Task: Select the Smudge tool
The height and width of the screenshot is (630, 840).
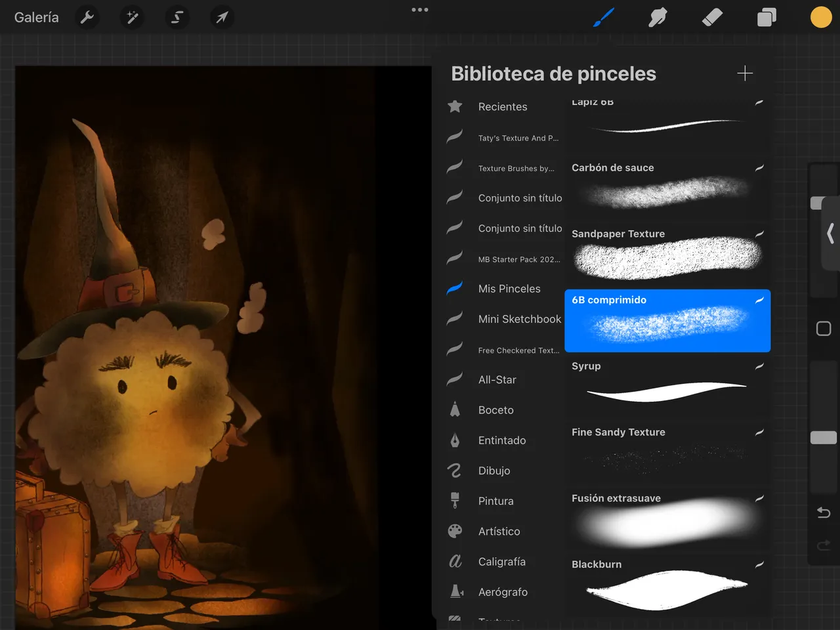Action: pyautogui.click(x=658, y=18)
